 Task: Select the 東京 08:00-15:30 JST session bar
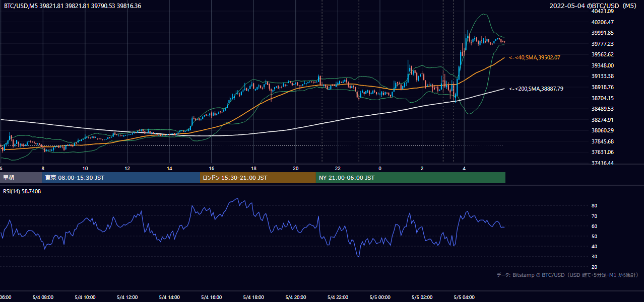[x=121, y=178]
